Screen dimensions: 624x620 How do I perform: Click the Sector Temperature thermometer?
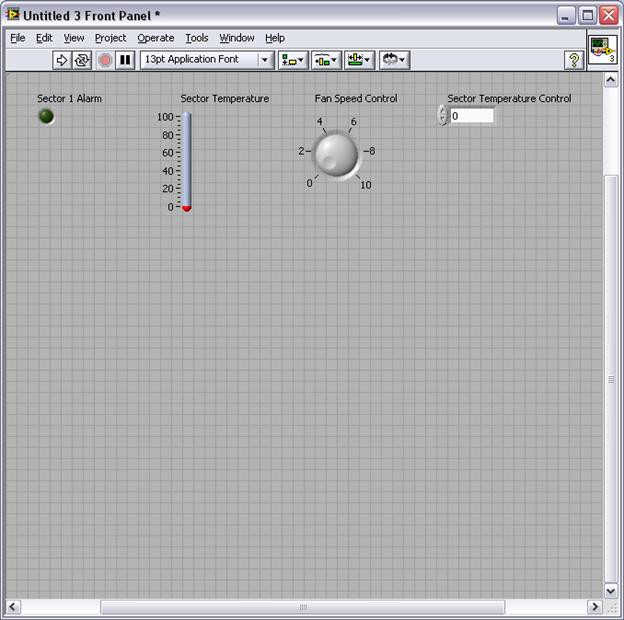click(186, 161)
